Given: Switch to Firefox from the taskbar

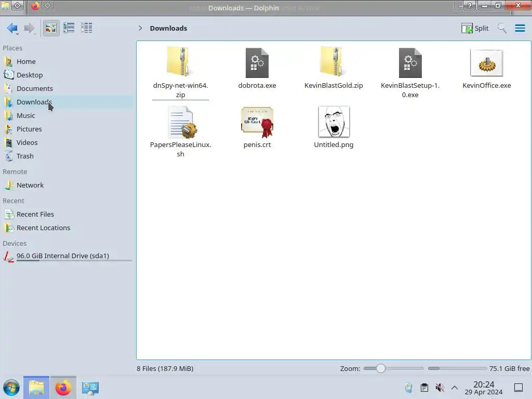Looking at the screenshot, I should tap(63, 388).
